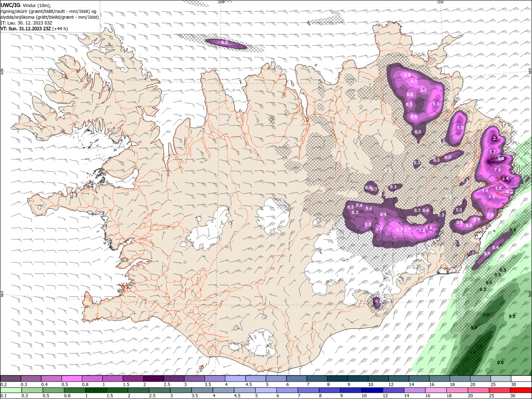Click the '0.2' label in upper legend
Viewport: 532px width, 399px height.
tap(4, 384)
